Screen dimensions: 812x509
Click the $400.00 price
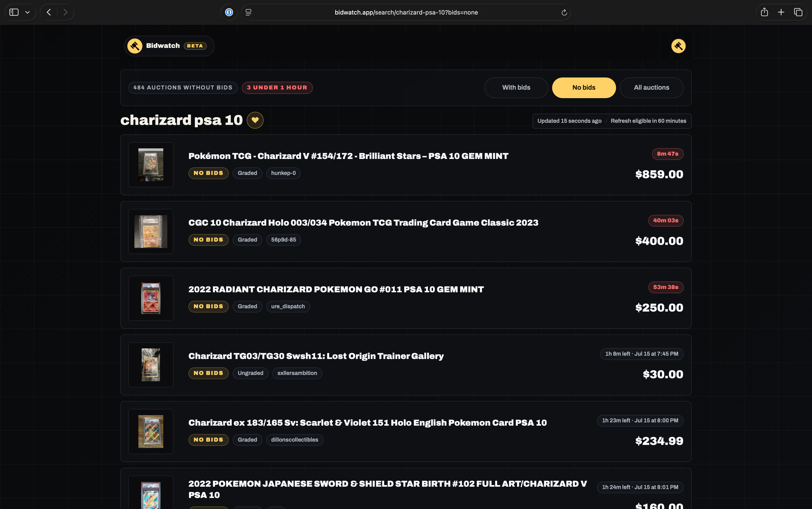tap(659, 241)
